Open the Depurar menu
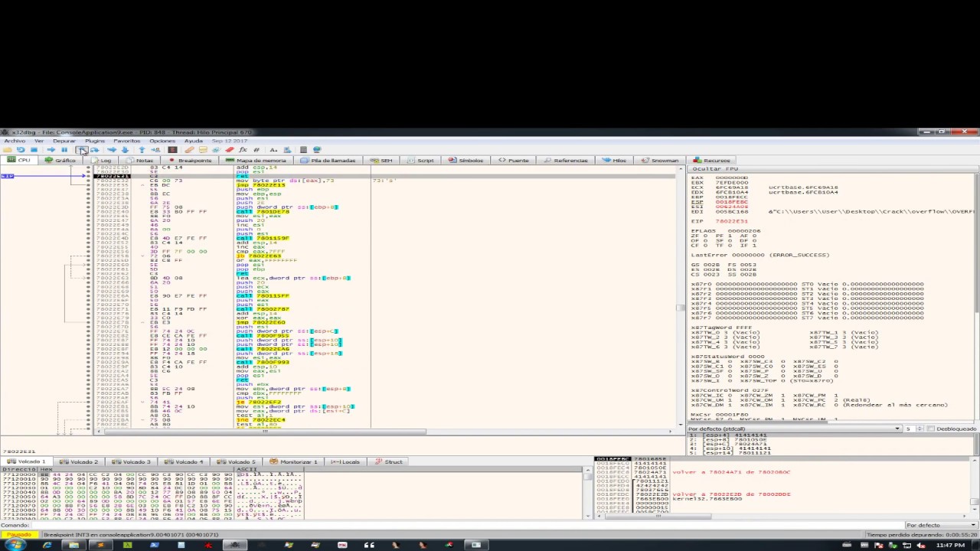 (64, 141)
